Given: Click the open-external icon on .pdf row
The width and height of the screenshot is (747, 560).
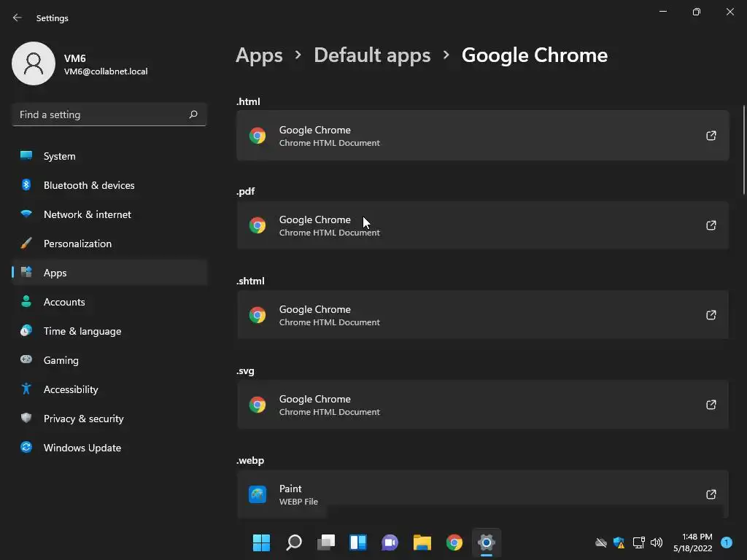Looking at the screenshot, I should (711, 225).
